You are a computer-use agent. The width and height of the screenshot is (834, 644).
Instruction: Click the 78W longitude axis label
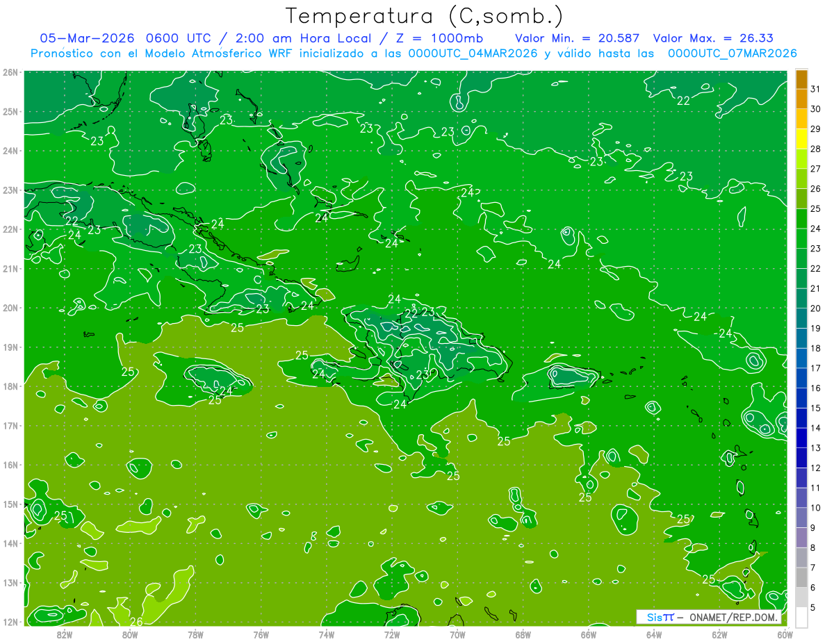[195, 634]
